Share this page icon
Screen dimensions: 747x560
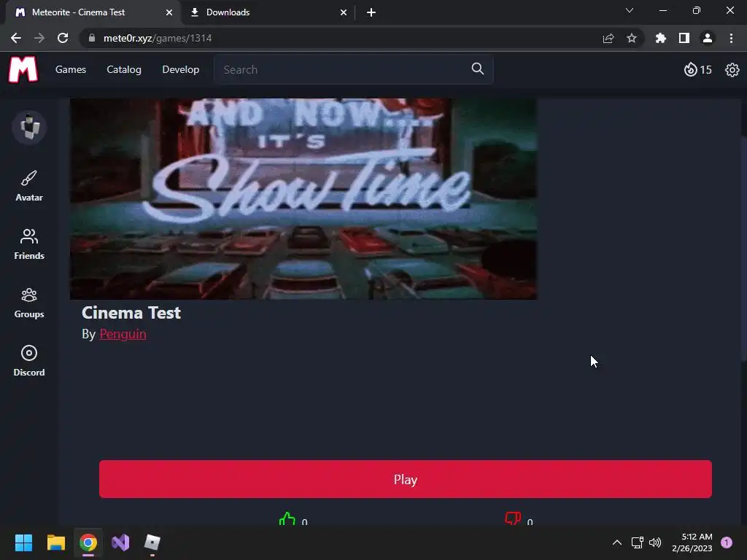click(608, 38)
